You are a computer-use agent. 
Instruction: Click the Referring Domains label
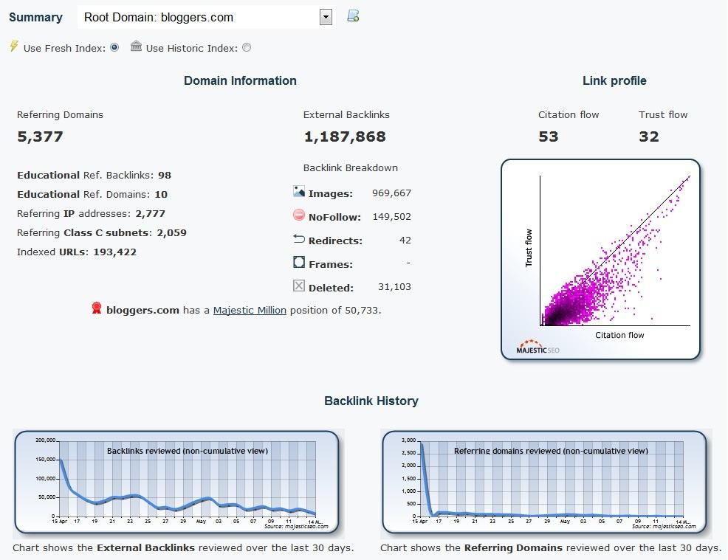pyautogui.click(x=60, y=114)
